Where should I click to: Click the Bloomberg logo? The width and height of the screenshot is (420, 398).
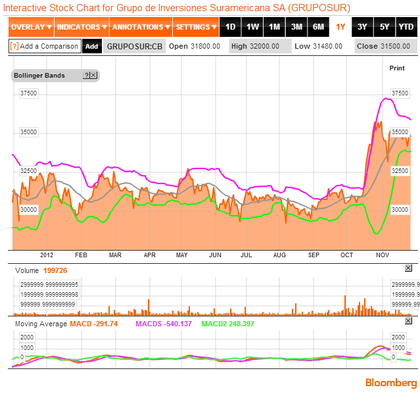(x=391, y=383)
